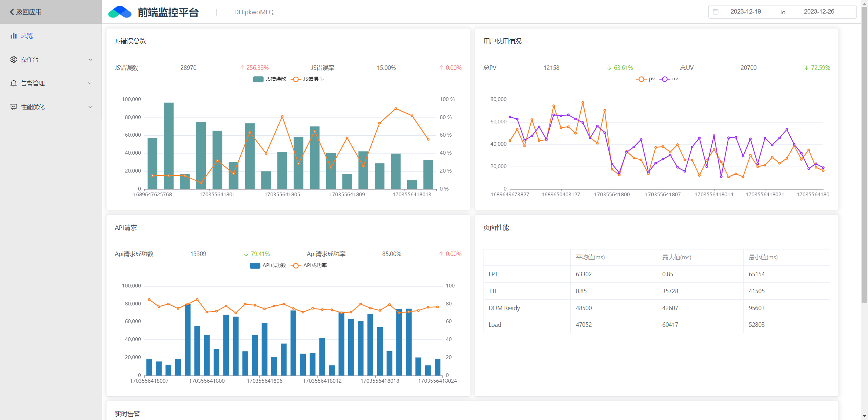The width and height of the screenshot is (868, 420).
Task: Click the app name DHipkwoMFQ
Action: point(254,12)
